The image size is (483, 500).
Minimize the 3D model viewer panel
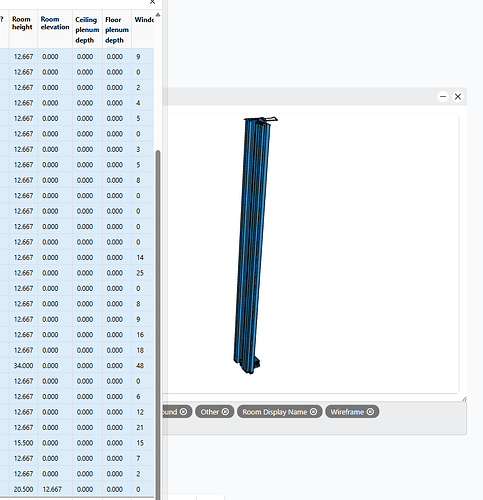pyautogui.click(x=443, y=97)
